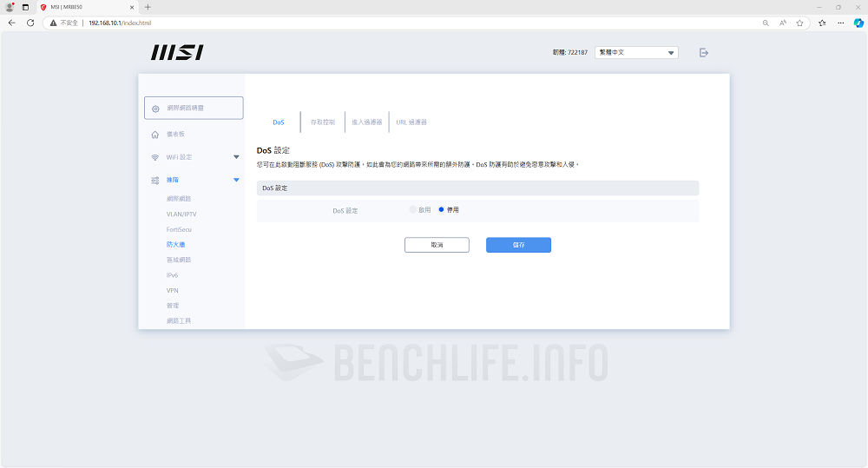Click the blue 儲存 save button
The image size is (868, 468).
(x=519, y=245)
